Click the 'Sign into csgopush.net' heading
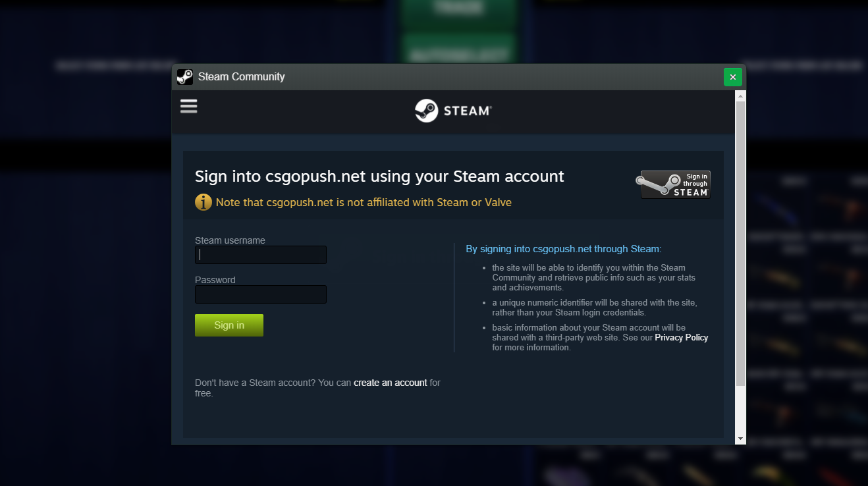 (379, 176)
